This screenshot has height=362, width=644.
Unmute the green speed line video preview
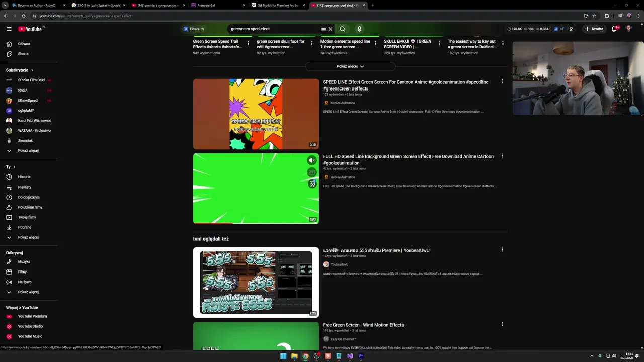(312, 160)
